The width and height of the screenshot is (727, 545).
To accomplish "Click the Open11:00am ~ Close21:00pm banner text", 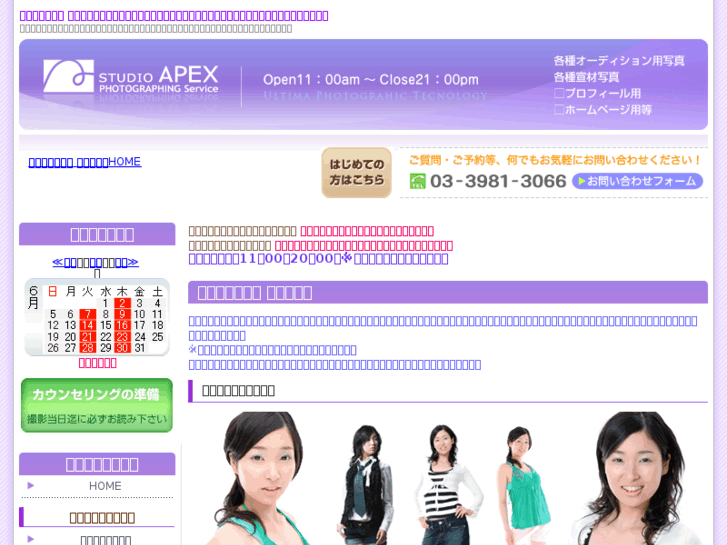I will tap(370, 80).
